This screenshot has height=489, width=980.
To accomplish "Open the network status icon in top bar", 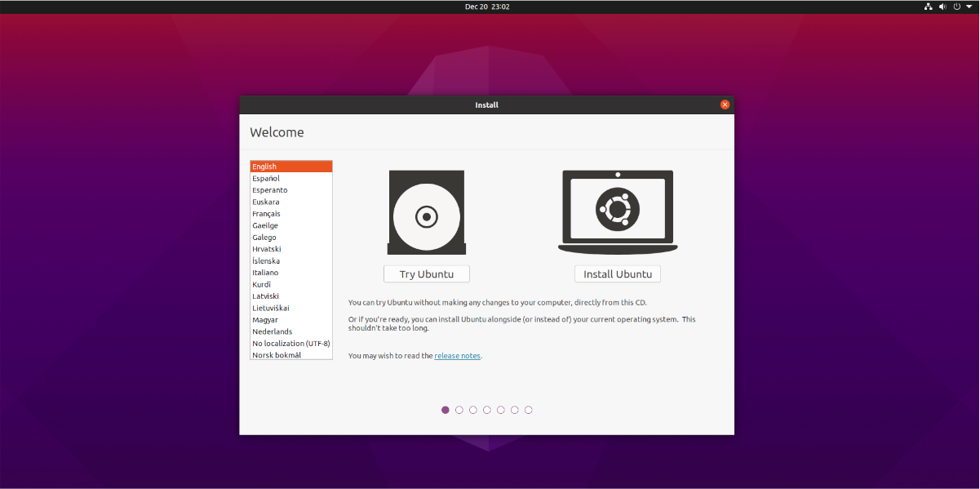I will [928, 7].
